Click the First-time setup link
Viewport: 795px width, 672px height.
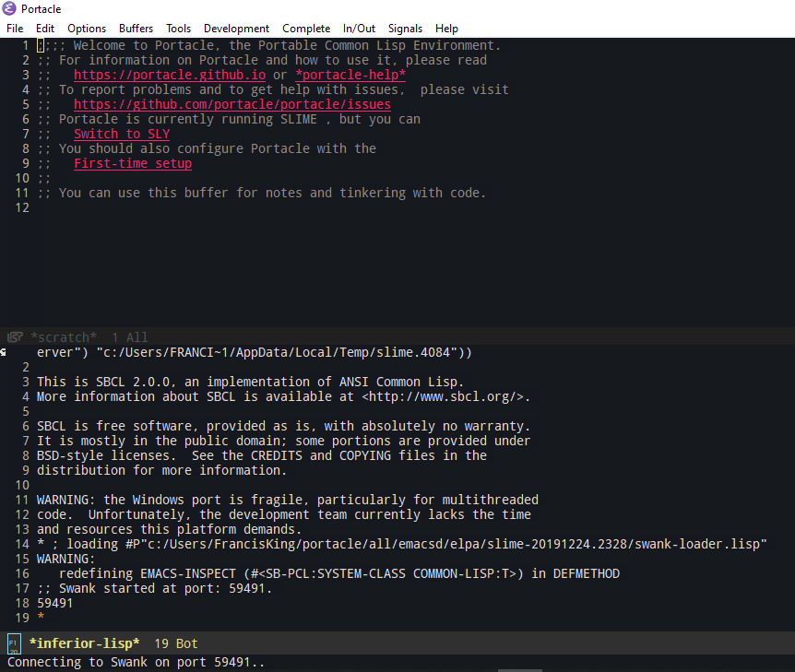pyautogui.click(x=133, y=163)
